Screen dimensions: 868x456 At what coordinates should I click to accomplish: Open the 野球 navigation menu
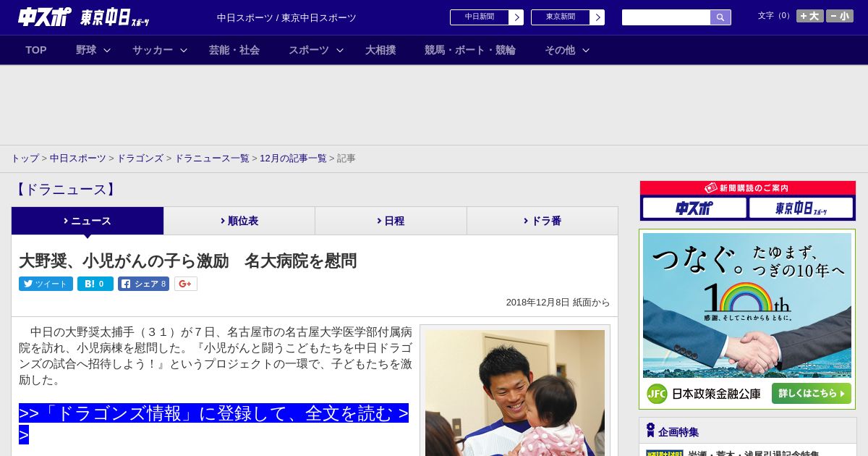click(x=86, y=50)
